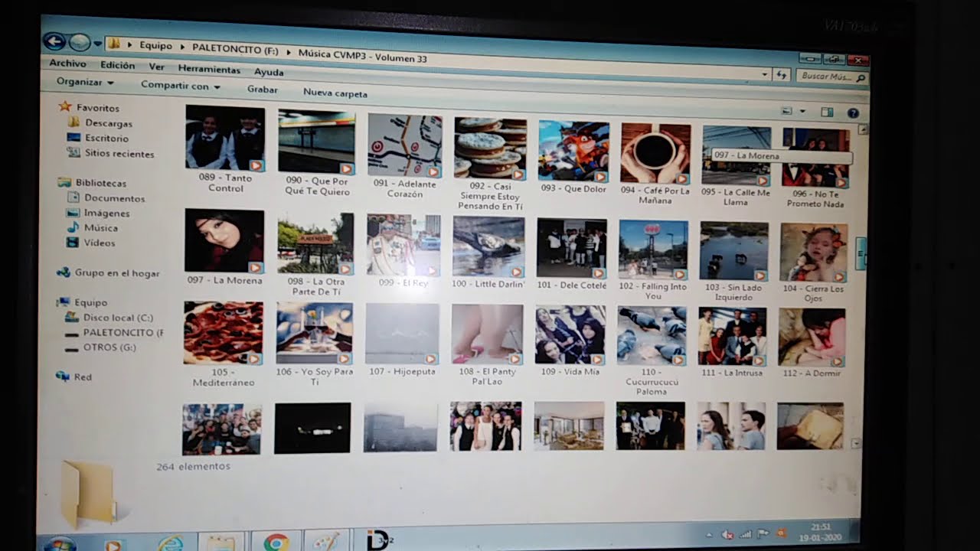The image size is (980, 551).
Task: Open the Organizar dropdown
Action: 85,82
